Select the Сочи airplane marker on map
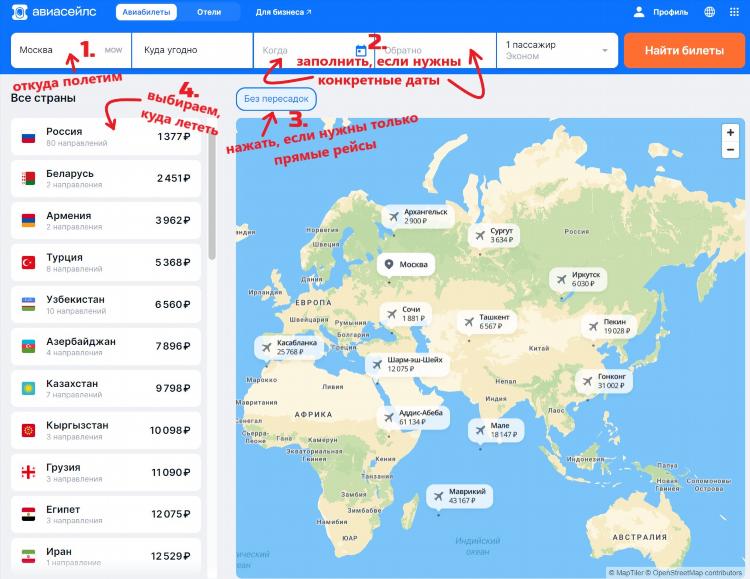 [x=392, y=314]
